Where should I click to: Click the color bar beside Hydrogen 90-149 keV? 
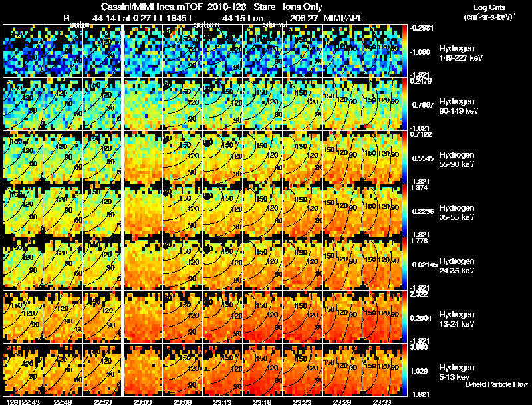(405, 104)
